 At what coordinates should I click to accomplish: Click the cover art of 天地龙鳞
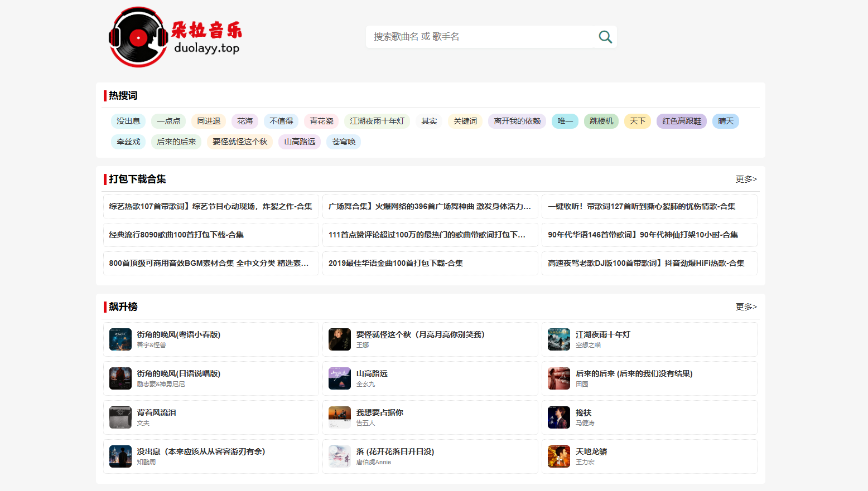558,456
